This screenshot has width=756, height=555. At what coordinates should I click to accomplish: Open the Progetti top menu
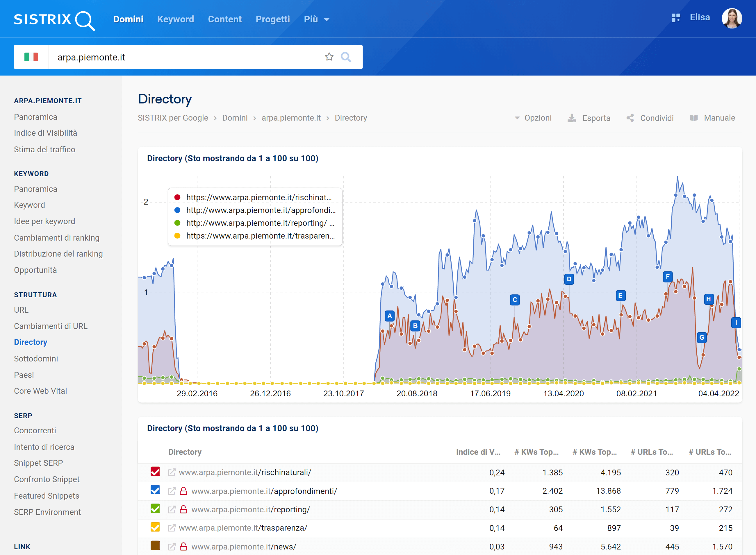pos(273,19)
